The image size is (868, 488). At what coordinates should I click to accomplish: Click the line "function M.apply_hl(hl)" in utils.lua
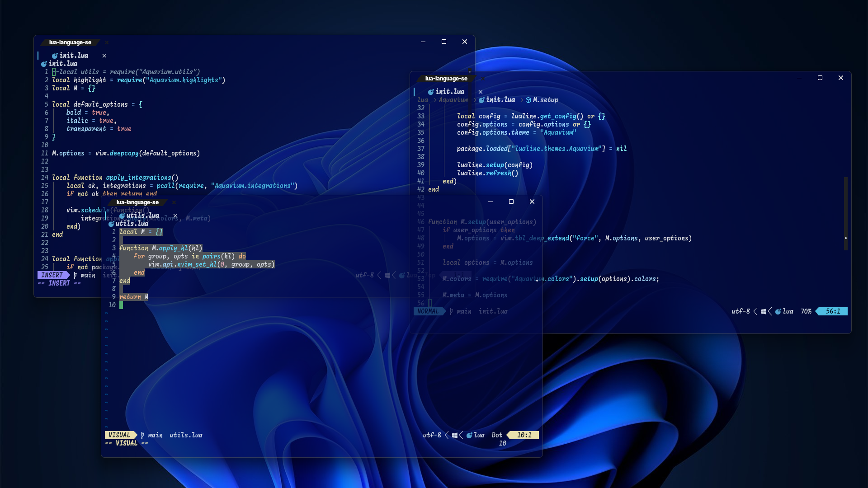coord(160,248)
